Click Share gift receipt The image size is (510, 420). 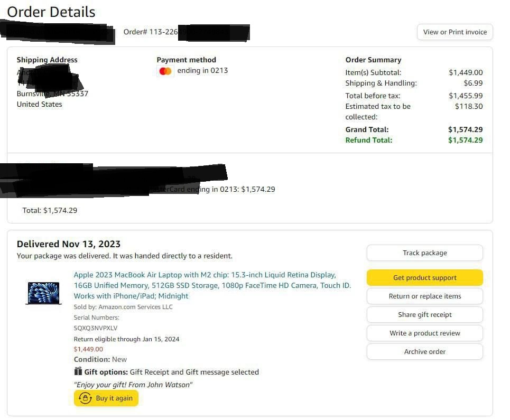click(424, 315)
